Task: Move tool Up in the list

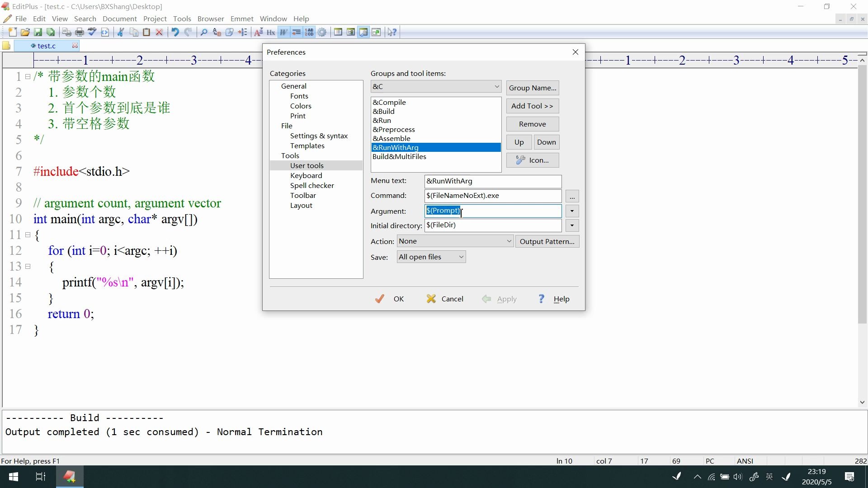Action: pos(519,142)
